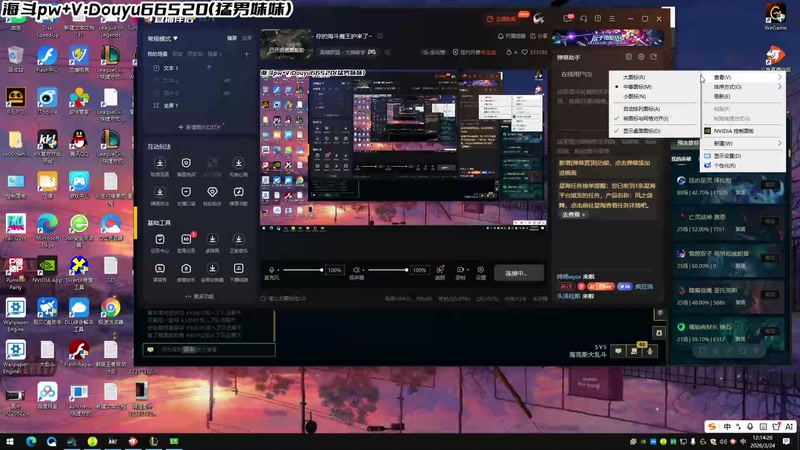Screen dimensions: 800x450
Task: Adjust the 麦克风 microphone volume slider
Action: pyautogui.click(x=303, y=270)
